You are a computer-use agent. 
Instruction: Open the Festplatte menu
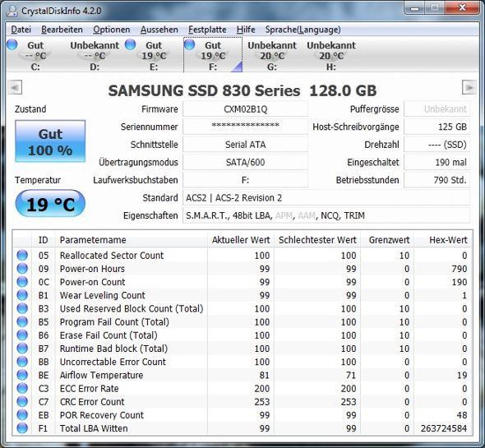pos(207,30)
